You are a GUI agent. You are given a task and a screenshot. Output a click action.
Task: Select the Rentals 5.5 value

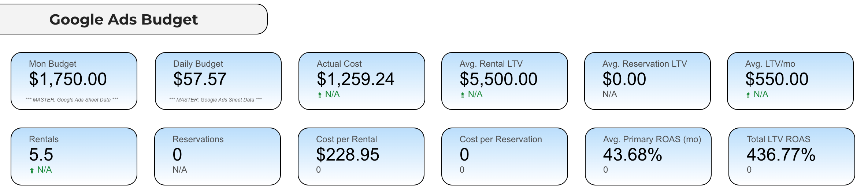pyautogui.click(x=41, y=155)
